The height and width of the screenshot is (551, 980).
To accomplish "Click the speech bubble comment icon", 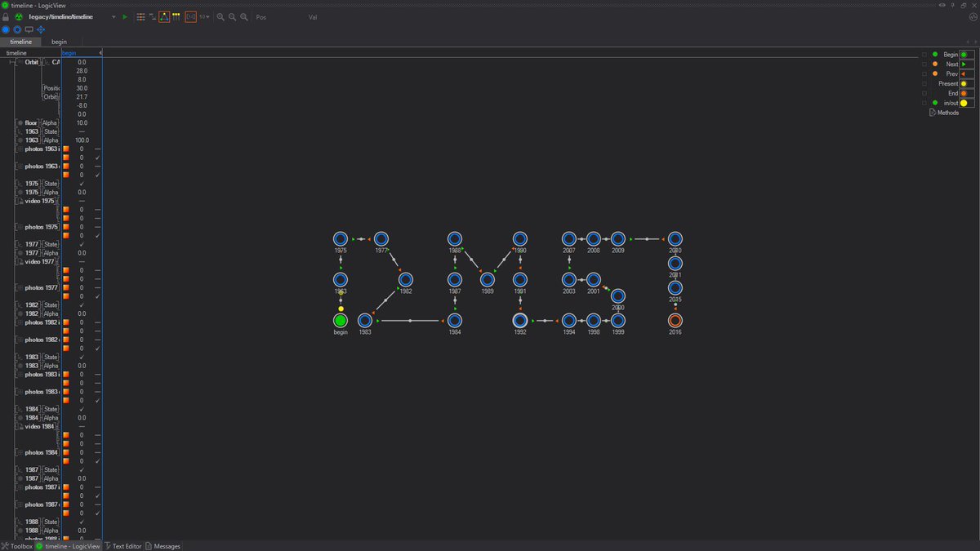I will (x=29, y=29).
